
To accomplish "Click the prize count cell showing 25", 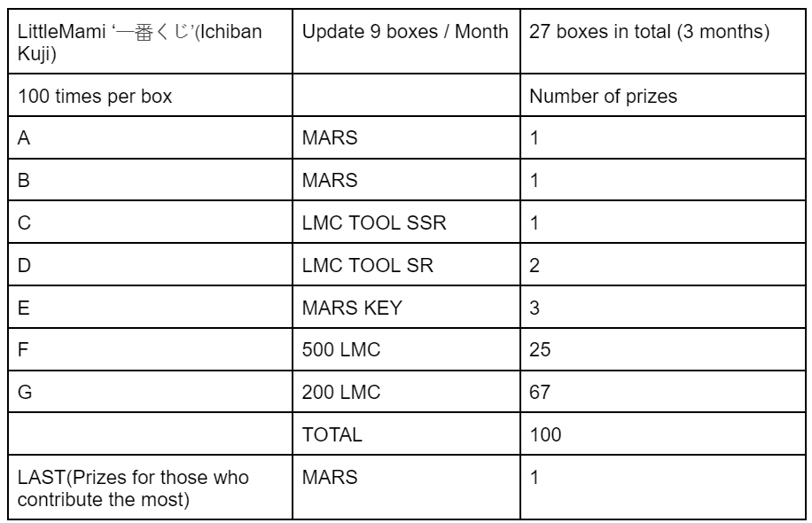I will pyautogui.click(x=662, y=349).
